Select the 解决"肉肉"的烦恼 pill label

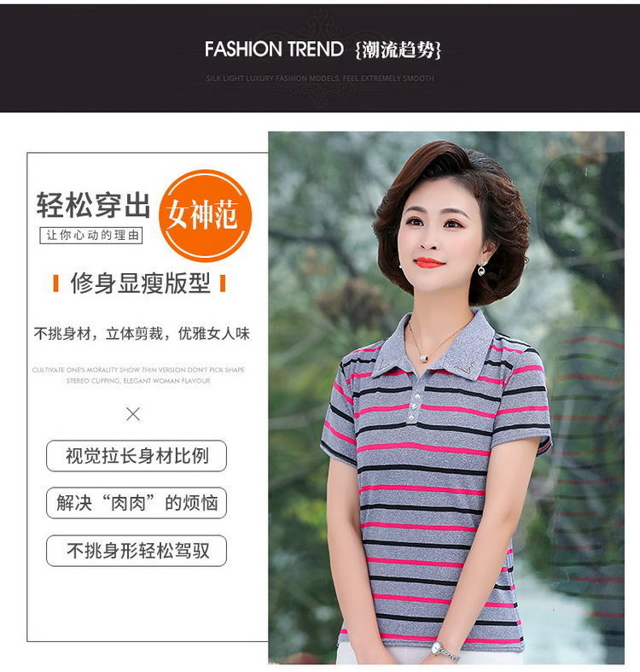[137, 503]
